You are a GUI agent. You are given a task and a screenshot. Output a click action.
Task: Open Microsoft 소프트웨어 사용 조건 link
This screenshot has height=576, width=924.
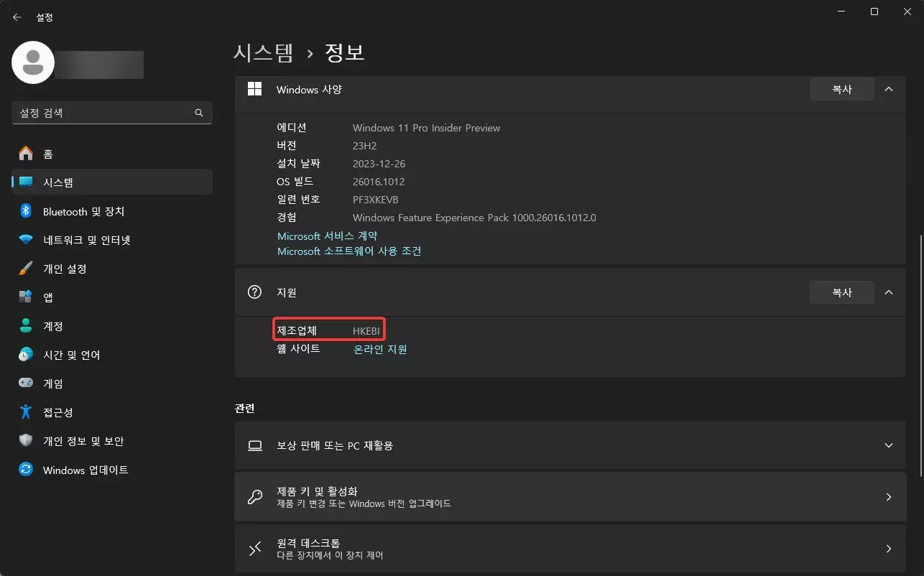349,251
